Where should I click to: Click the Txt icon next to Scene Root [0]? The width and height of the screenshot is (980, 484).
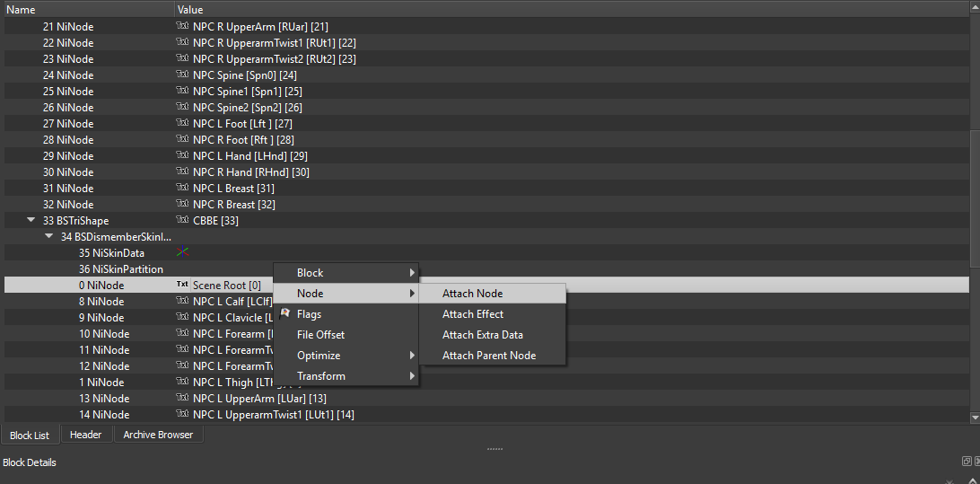[182, 286]
